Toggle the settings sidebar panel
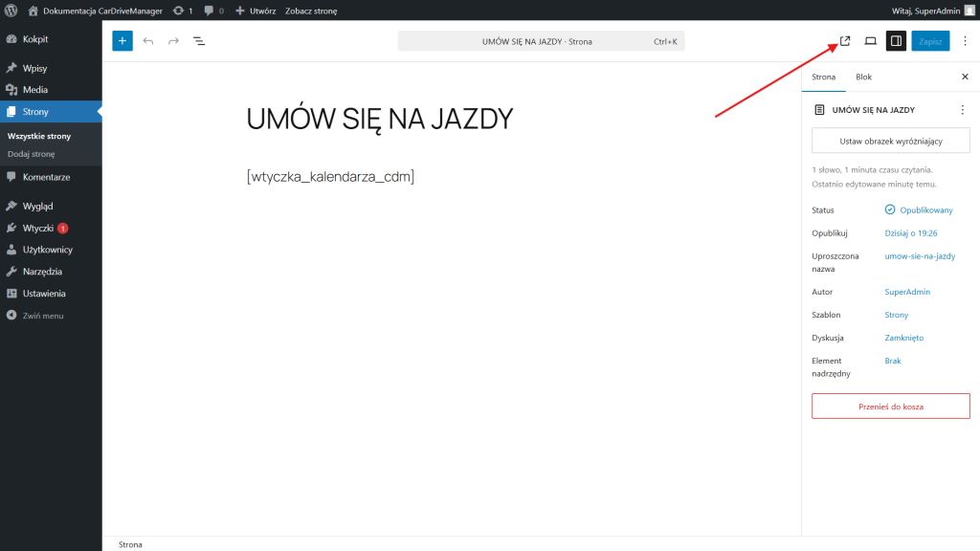Screen dimensions: 980x551 [x=896, y=40]
